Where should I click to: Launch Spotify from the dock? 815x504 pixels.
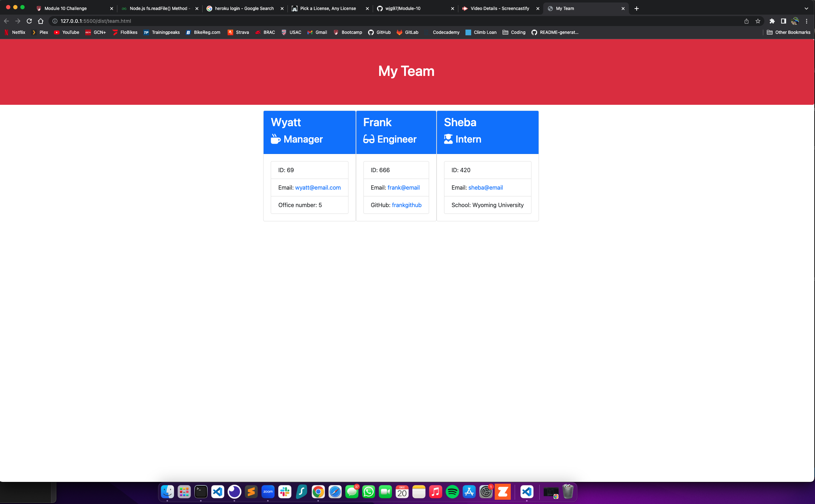[452, 492]
